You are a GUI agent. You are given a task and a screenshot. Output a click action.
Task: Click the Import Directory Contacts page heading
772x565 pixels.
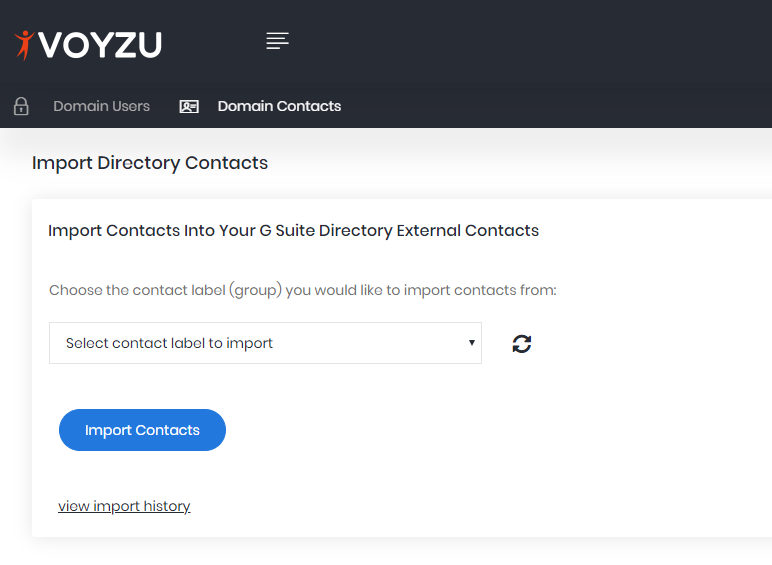coord(150,163)
